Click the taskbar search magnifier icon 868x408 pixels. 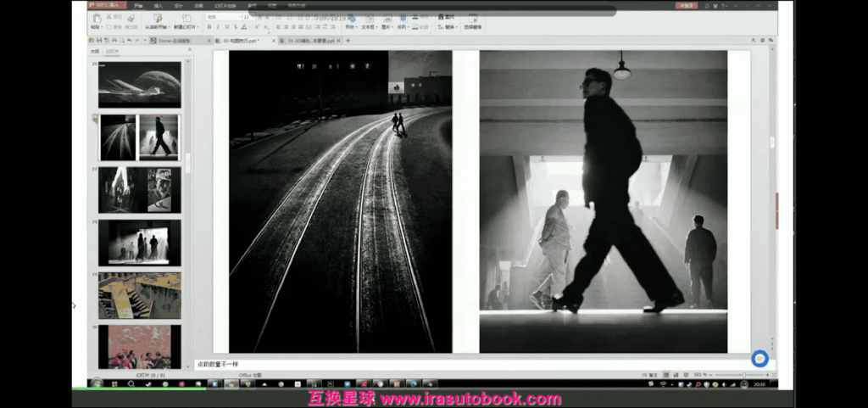(131, 383)
